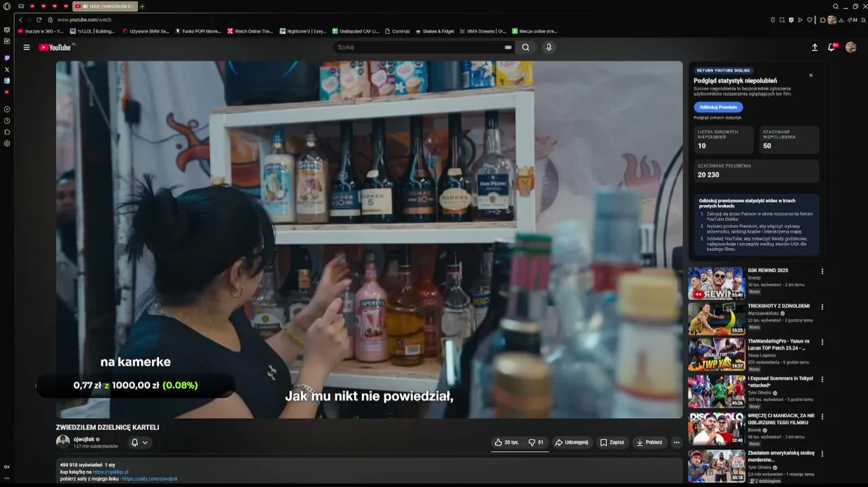Add bookmark with heart icon in toolbar
868x487 pixels.
point(809,20)
